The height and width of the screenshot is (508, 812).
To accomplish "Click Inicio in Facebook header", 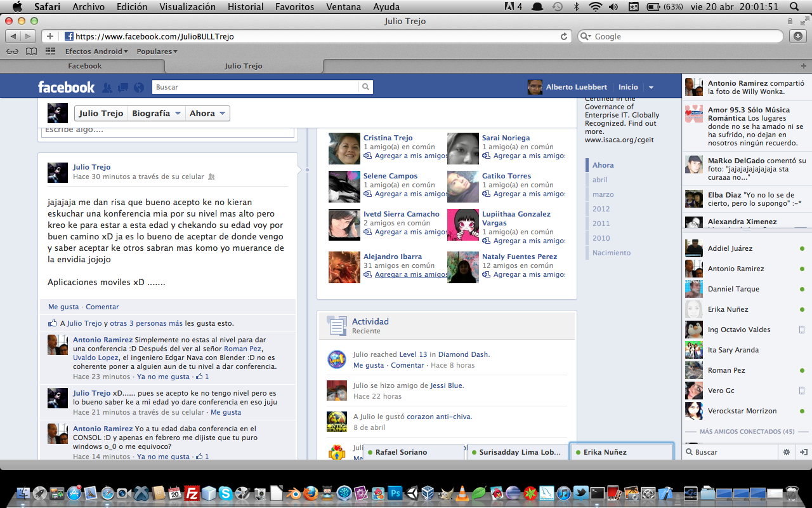I will pos(628,87).
